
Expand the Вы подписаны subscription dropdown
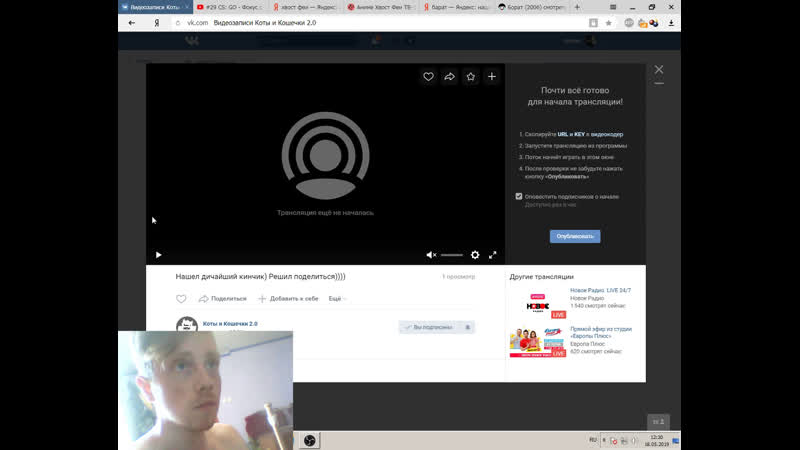[436, 327]
